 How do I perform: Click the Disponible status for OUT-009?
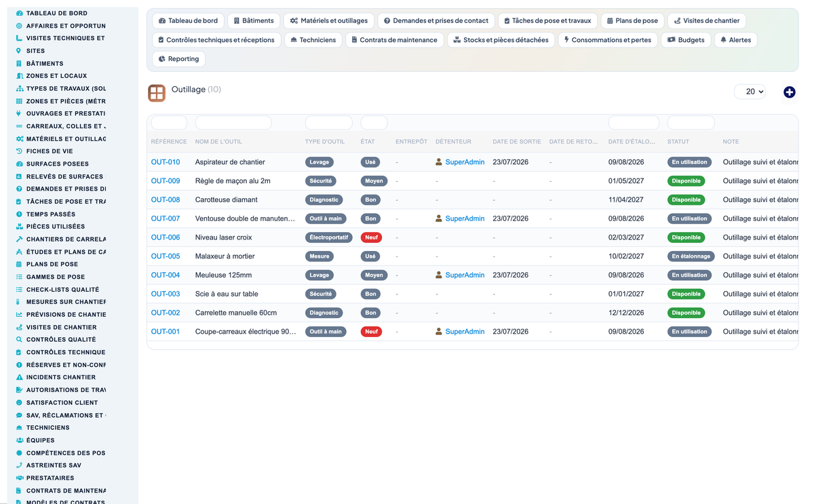coord(686,181)
